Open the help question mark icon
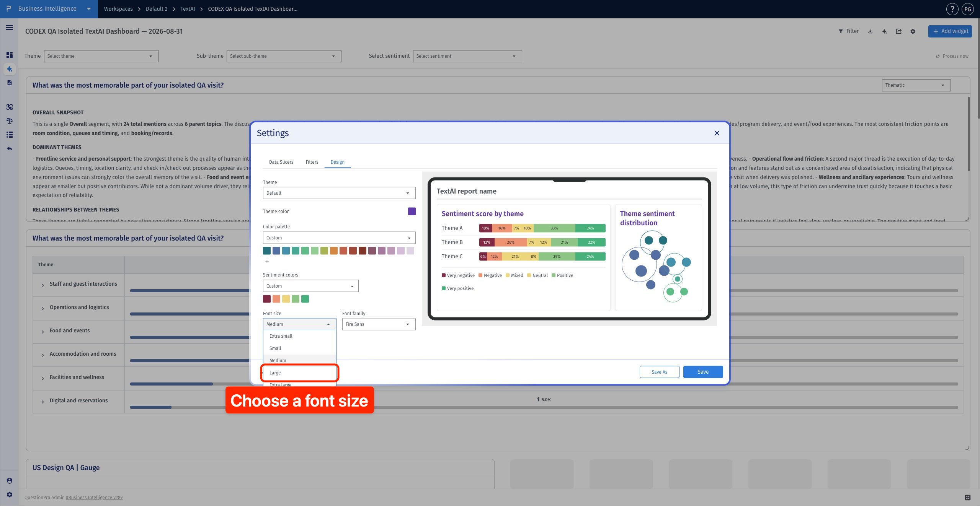 (952, 9)
